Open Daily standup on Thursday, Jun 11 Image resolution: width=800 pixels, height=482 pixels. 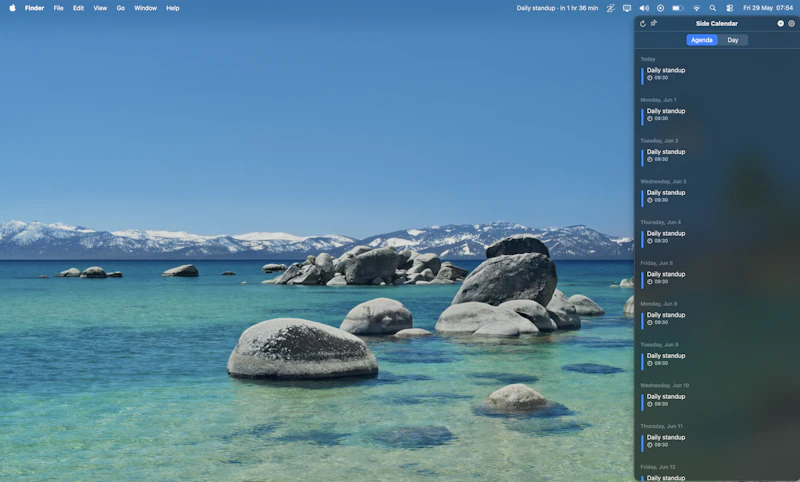tap(717, 441)
